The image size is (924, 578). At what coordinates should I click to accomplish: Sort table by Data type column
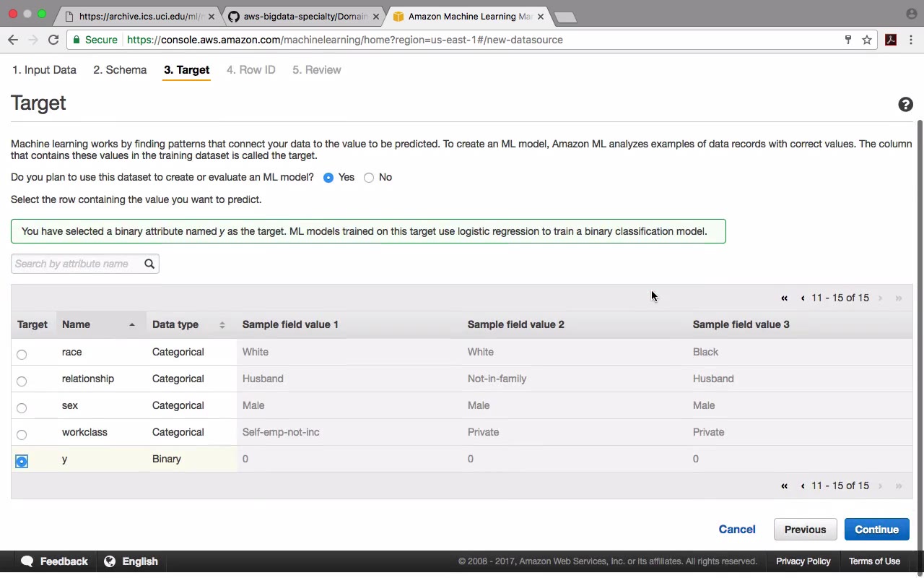(x=222, y=324)
